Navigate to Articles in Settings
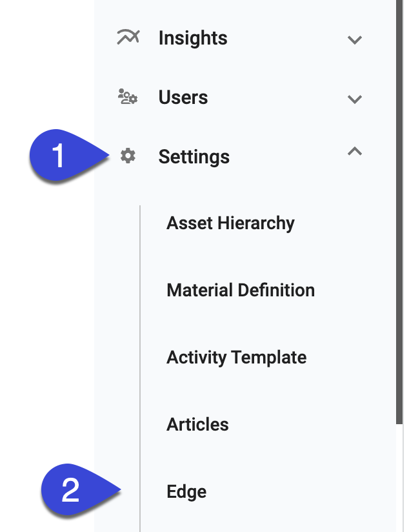This screenshot has height=532, width=409. click(197, 425)
